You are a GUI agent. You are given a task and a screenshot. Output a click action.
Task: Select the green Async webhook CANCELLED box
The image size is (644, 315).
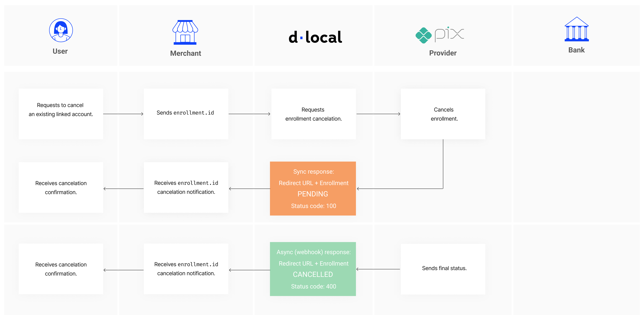click(x=313, y=269)
